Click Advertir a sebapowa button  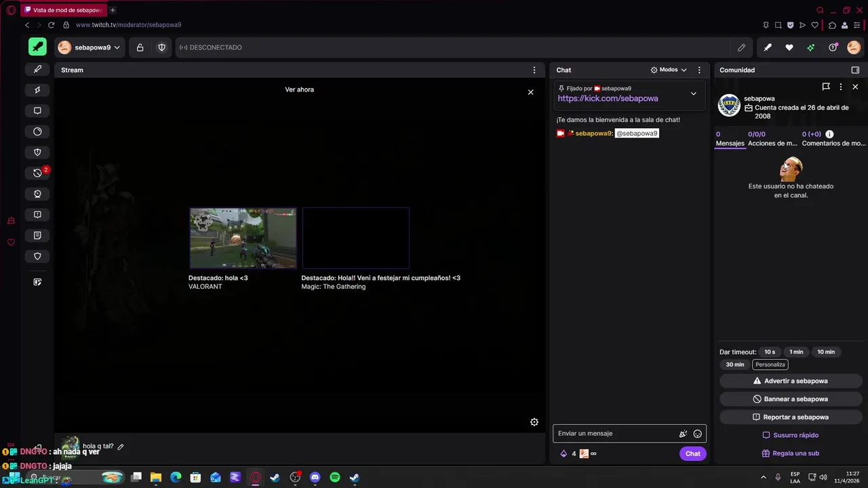tap(791, 381)
